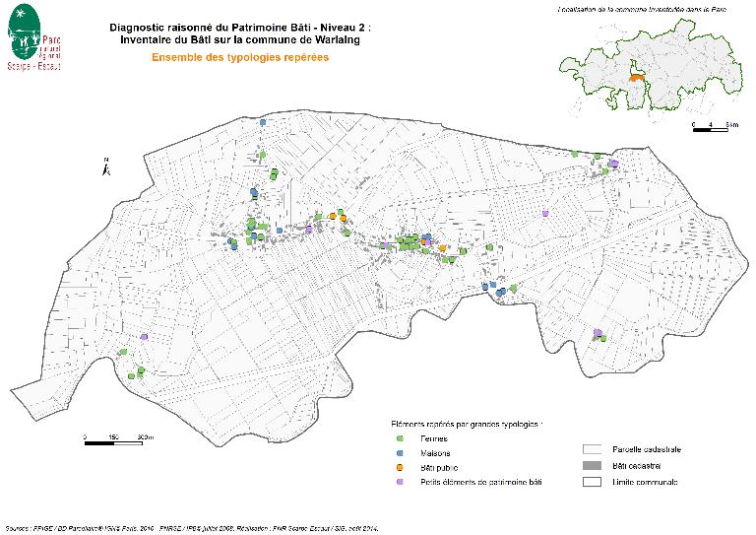Click the Petits éléments de patrimoine bâti label
The image size is (756, 535).
(481, 482)
